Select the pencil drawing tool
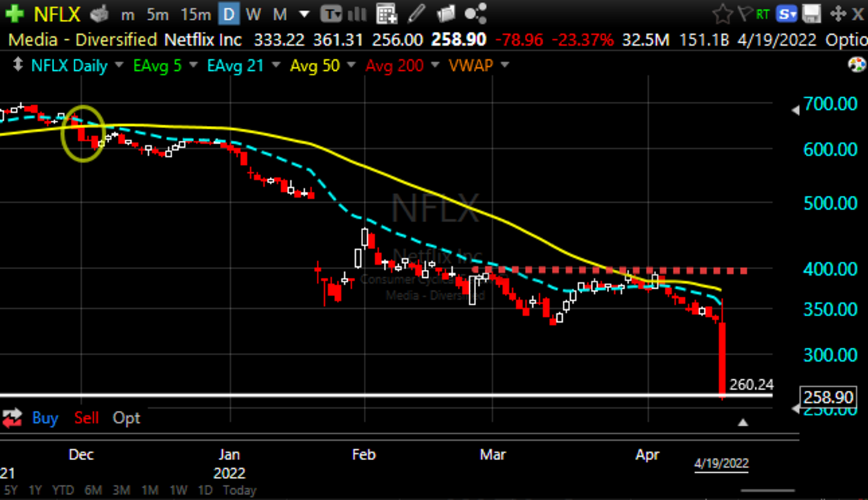 click(x=416, y=13)
